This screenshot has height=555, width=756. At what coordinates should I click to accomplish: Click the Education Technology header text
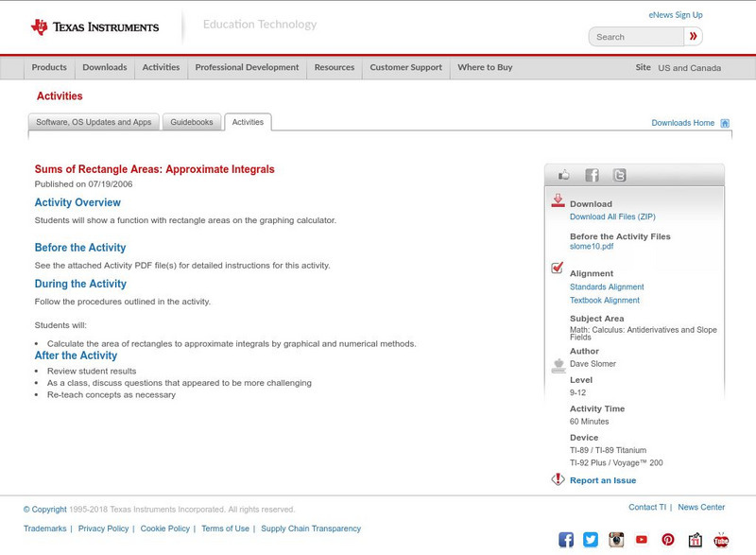tap(260, 24)
